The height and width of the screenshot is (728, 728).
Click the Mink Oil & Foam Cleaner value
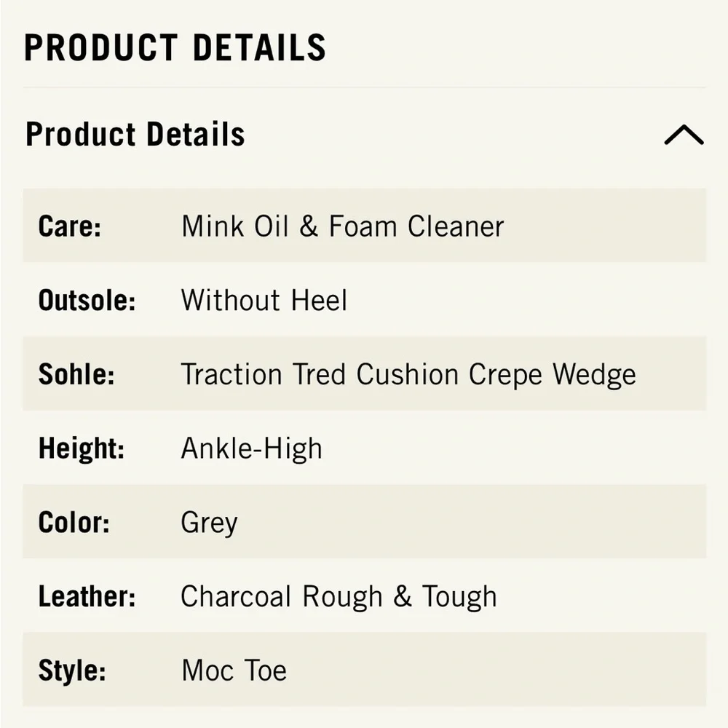coord(342,226)
